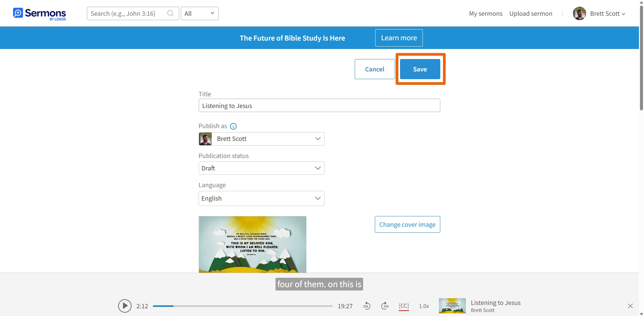The width and height of the screenshot is (644, 316).
Task: Seek on the audio progress bar
Action: click(243, 306)
